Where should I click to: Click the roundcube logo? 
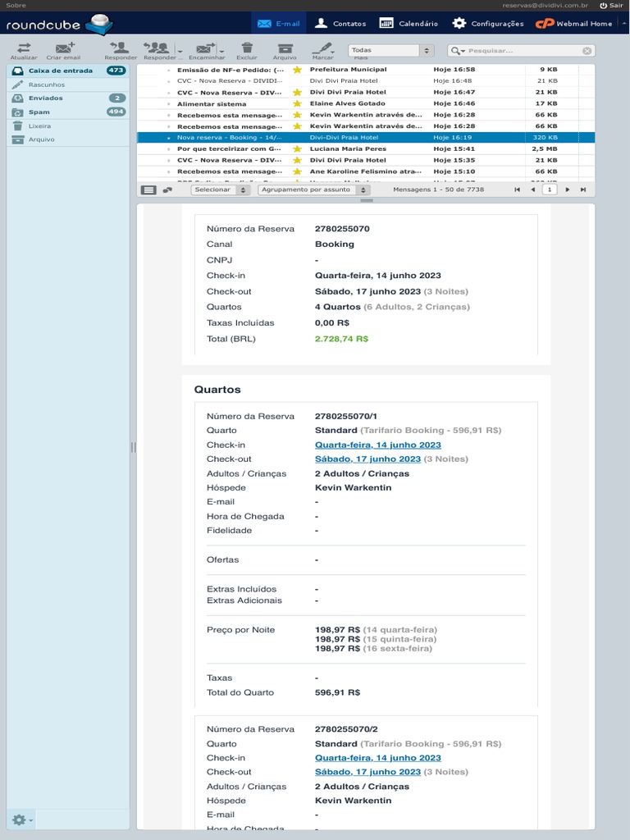tap(59, 24)
